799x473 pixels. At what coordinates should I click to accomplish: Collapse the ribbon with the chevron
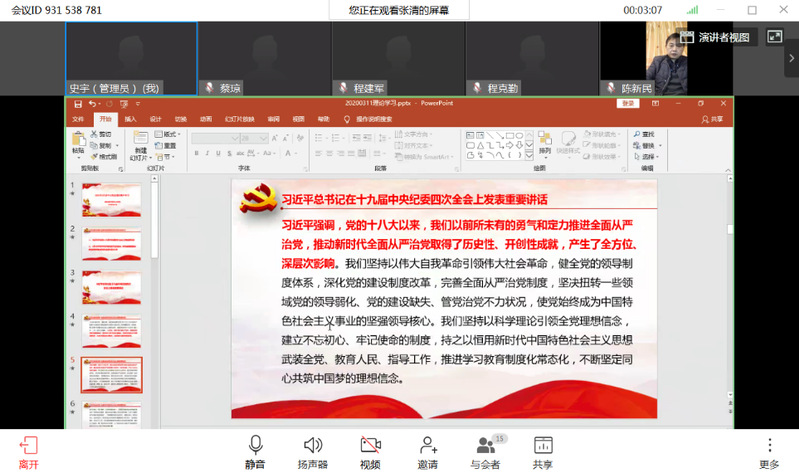[x=728, y=170]
